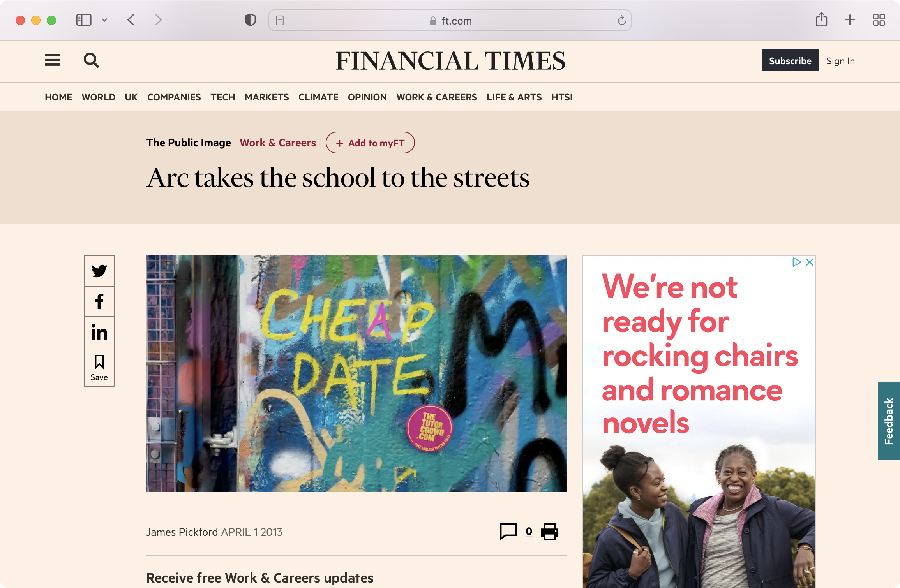The image size is (900, 588).
Task: Toggle Add to myFT button
Action: coord(370,143)
